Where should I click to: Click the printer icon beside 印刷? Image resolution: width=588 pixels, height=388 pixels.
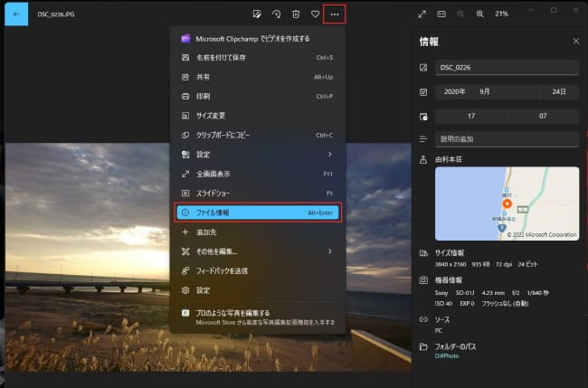pyautogui.click(x=185, y=97)
